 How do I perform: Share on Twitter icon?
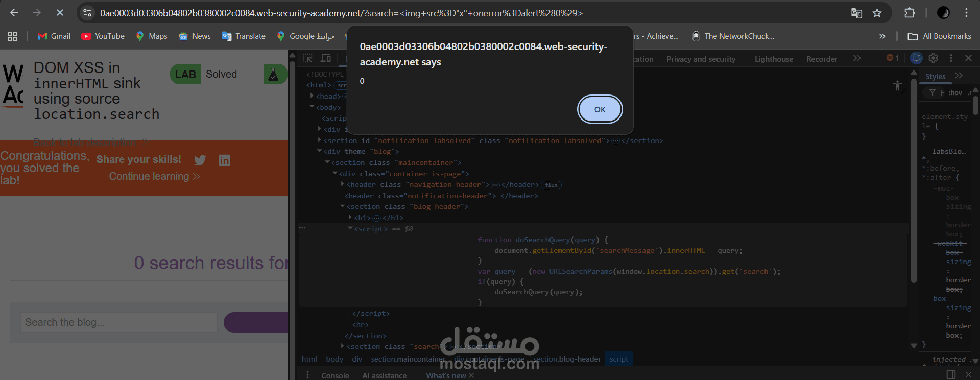pyautogui.click(x=200, y=160)
